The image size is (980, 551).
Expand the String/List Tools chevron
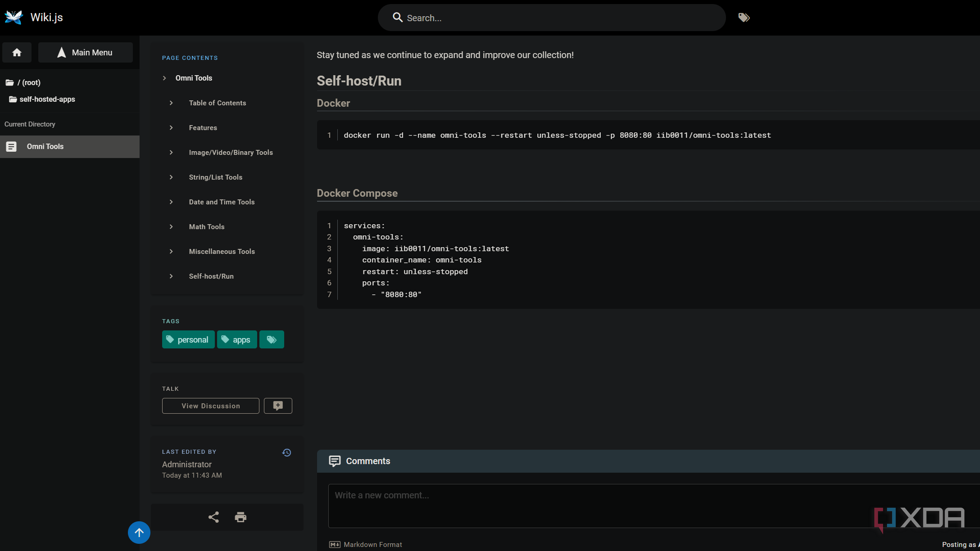tap(171, 177)
